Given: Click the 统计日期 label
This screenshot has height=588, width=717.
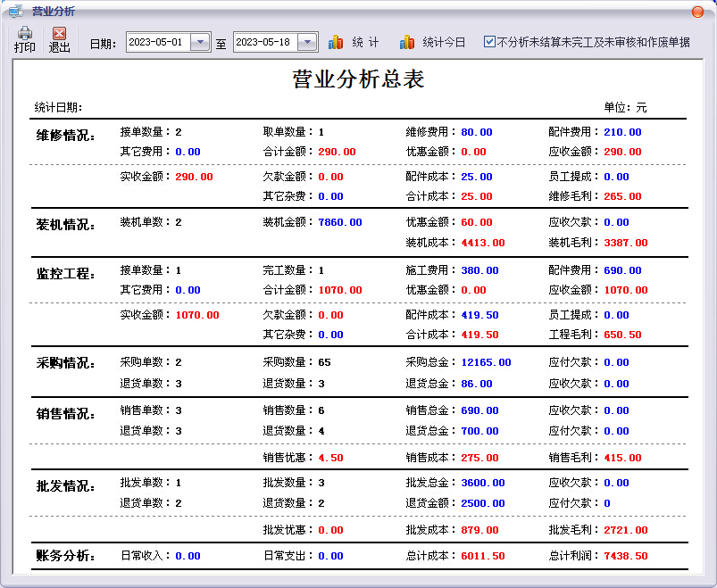Looking at the screenshot, I should [x=59, y=107].
